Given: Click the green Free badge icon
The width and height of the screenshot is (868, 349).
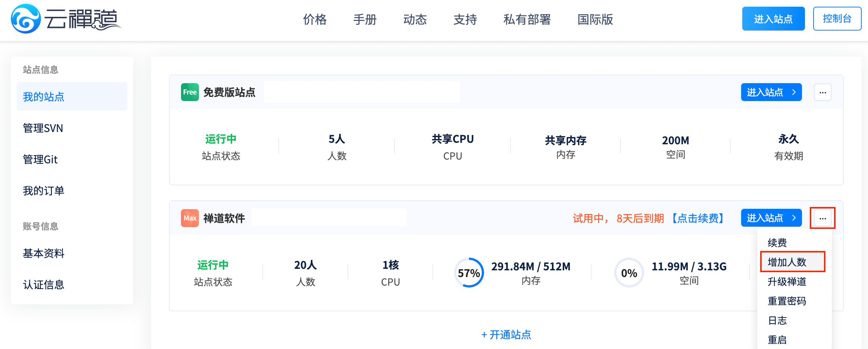Looking at the screenshot, I should [x=190, y=92].
